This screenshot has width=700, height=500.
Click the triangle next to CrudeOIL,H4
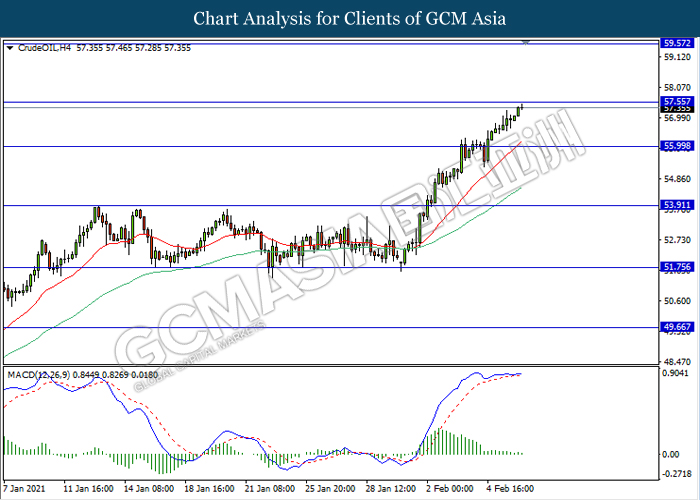point(10,48)
